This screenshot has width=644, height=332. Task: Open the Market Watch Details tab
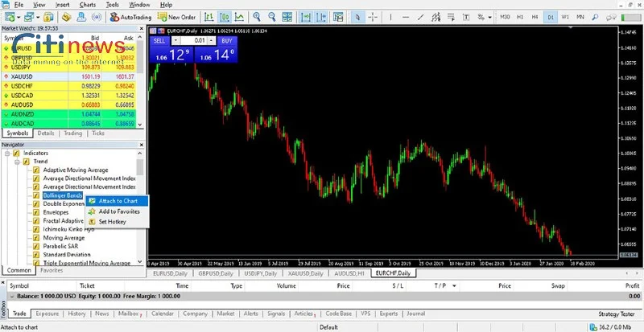click(x=46, y=133)
